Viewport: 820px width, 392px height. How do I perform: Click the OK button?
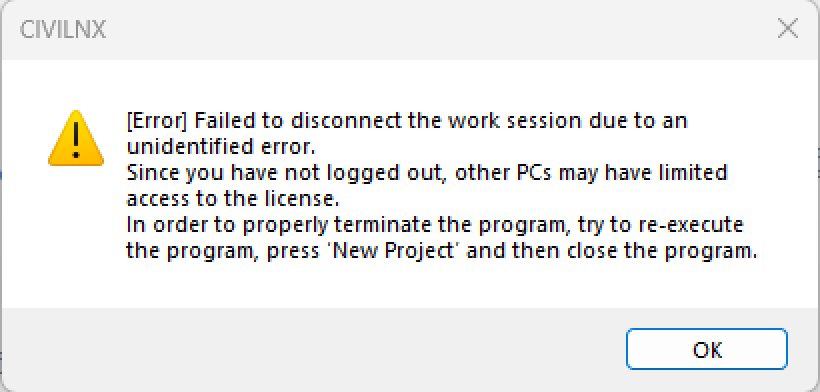[x=707, y=349]
